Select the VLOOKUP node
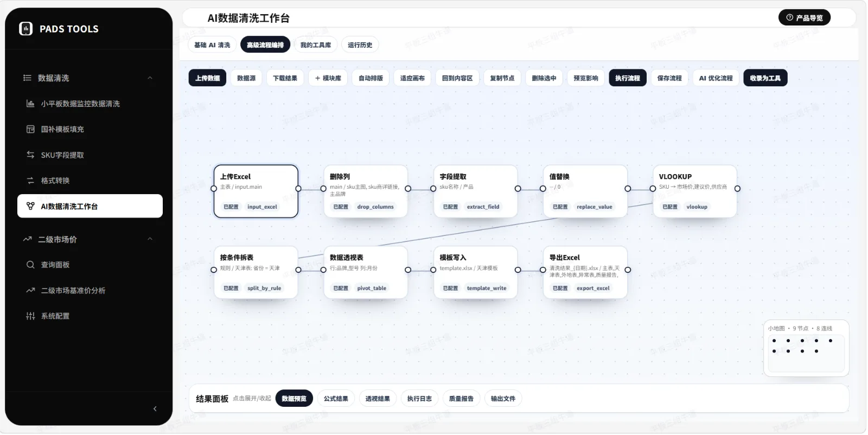 [695, 191]
